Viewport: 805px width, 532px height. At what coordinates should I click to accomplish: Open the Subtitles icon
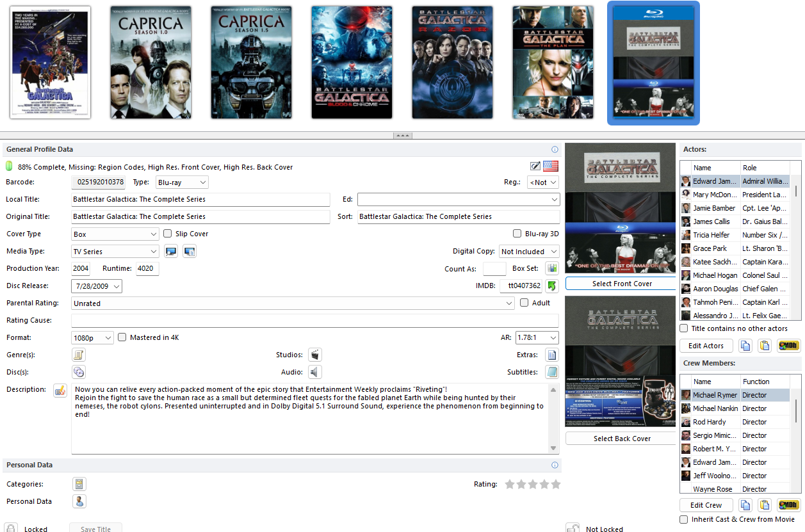tap(551, 372)
